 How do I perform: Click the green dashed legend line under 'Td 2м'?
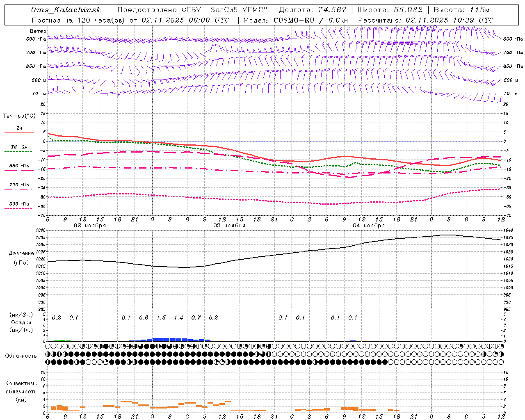(x=18, y=152)
